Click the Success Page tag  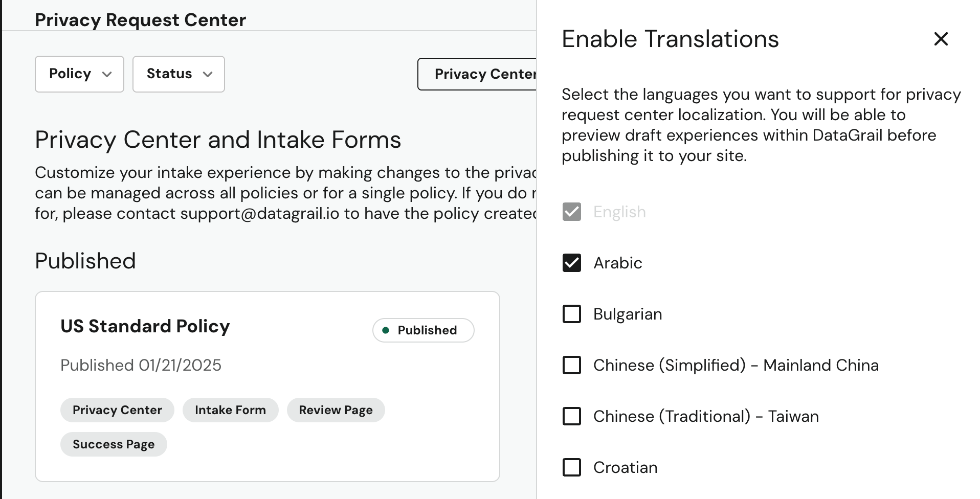(x=113, y=444)
